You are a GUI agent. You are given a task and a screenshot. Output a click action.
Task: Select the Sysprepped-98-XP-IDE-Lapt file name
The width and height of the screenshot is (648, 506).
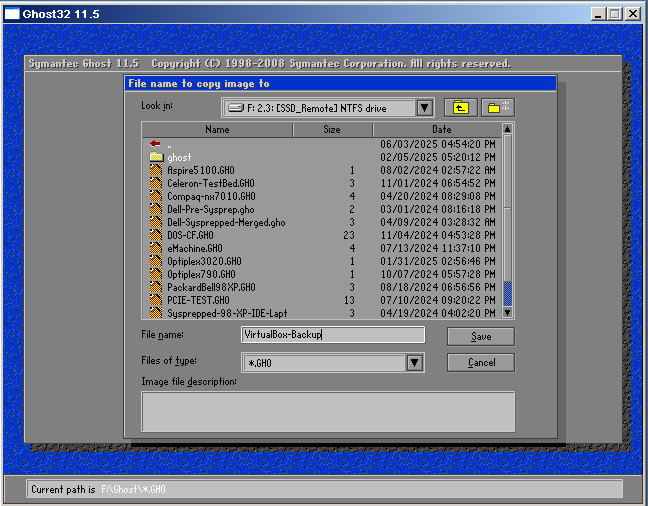(227, 313)
